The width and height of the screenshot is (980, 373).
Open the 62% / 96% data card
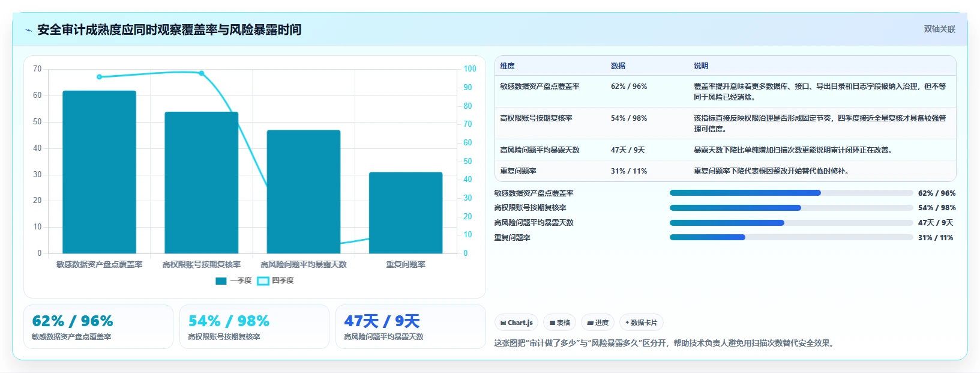[98, 327]
